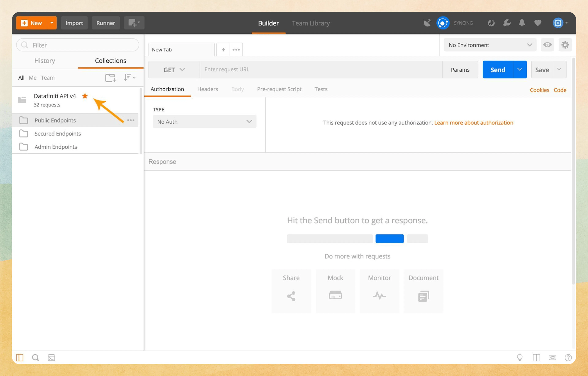Open the Pre-request Script tab
Image resolution: width=588 pixels, height=376 pixels.
[279, 89]
